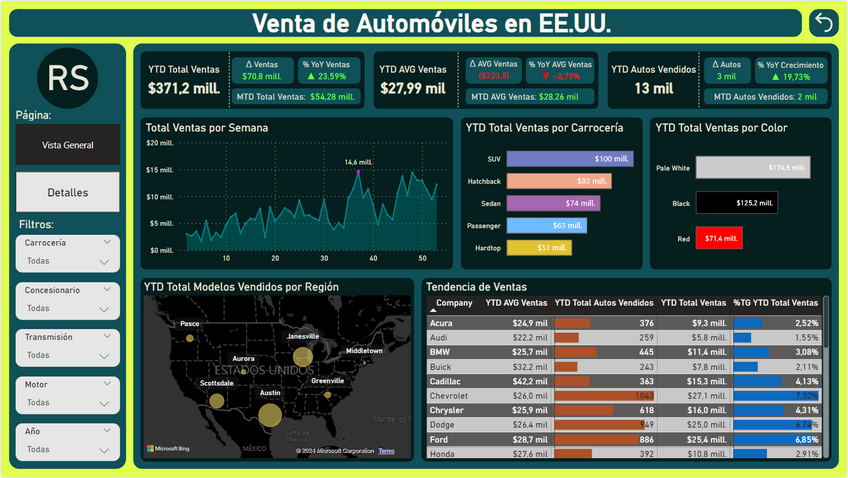Select the Ford table row
Viewport: 848px width, 478px height.
(x=624, y=440)
